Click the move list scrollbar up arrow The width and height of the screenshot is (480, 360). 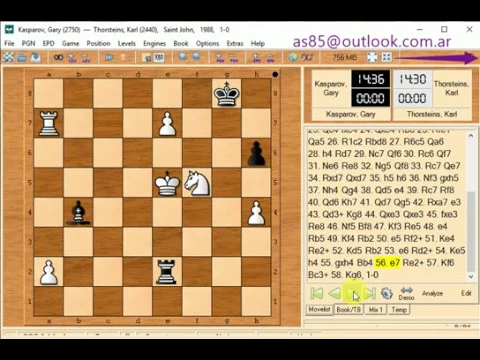[x=471, y=136]
